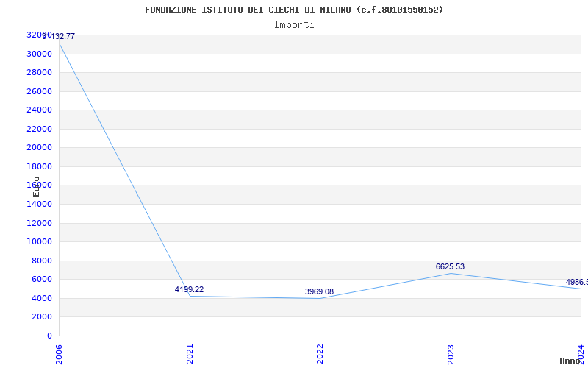Click the 8000 y-axis tick label
This screenshot has width=588, height=368.
coord(42,261)
